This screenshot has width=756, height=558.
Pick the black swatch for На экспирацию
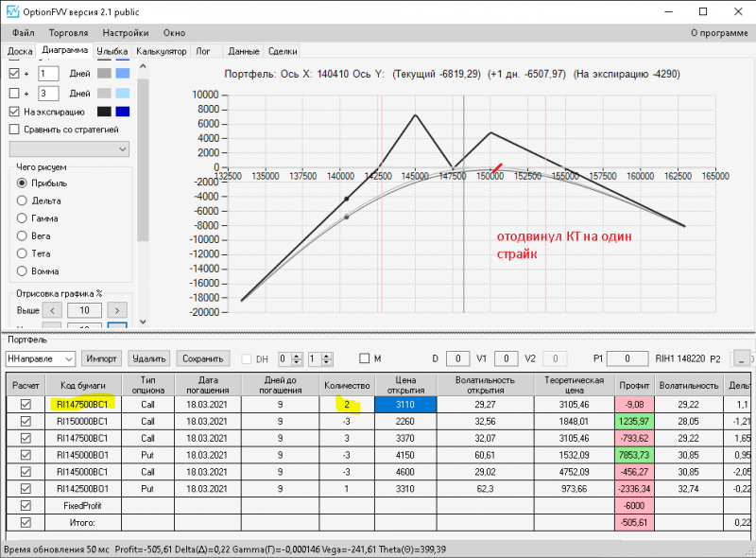coord(104,112)
